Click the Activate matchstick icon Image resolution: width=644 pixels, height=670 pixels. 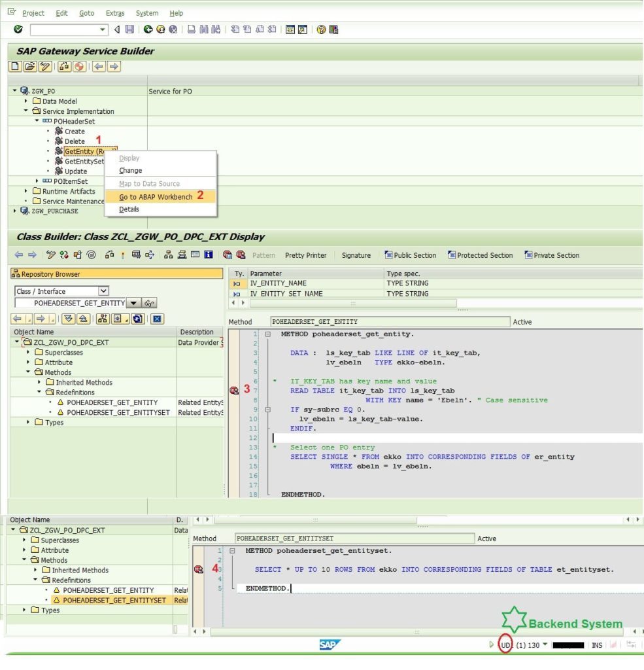123,255
